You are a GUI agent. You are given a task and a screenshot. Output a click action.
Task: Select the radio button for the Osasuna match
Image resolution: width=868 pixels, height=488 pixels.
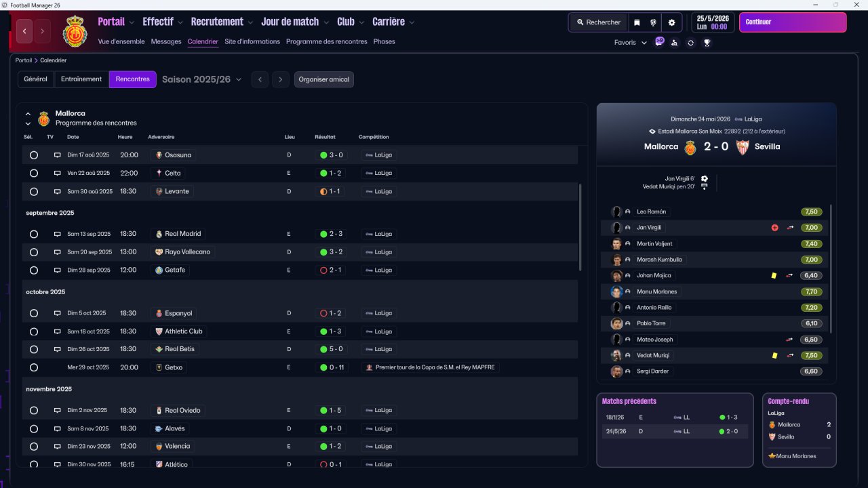click(34, 155)
